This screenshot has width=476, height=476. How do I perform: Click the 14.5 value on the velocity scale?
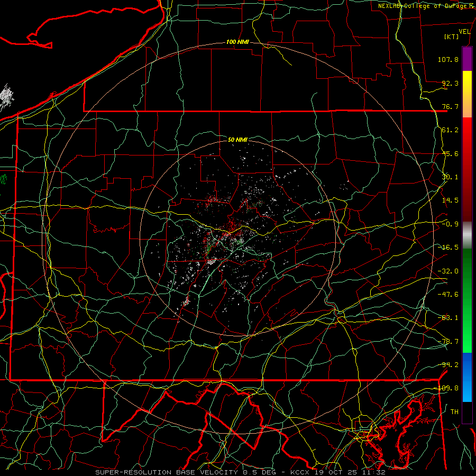click(450, 200)
